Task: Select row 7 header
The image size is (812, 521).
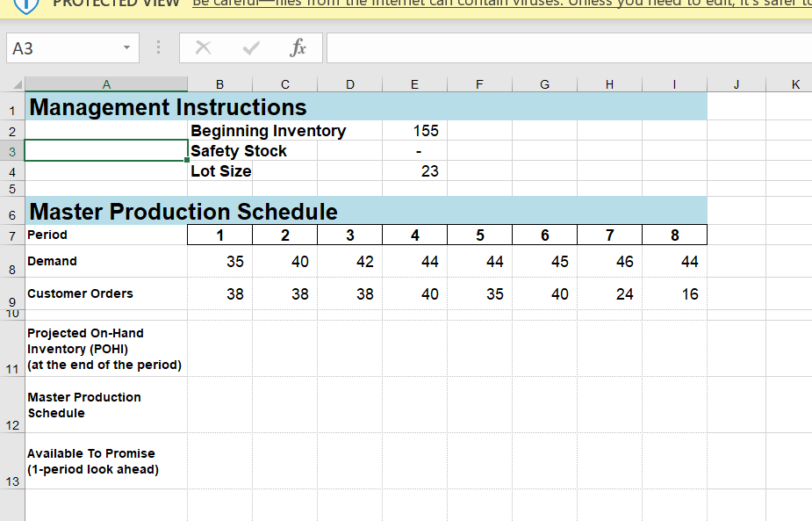Action: click(12, 235)
